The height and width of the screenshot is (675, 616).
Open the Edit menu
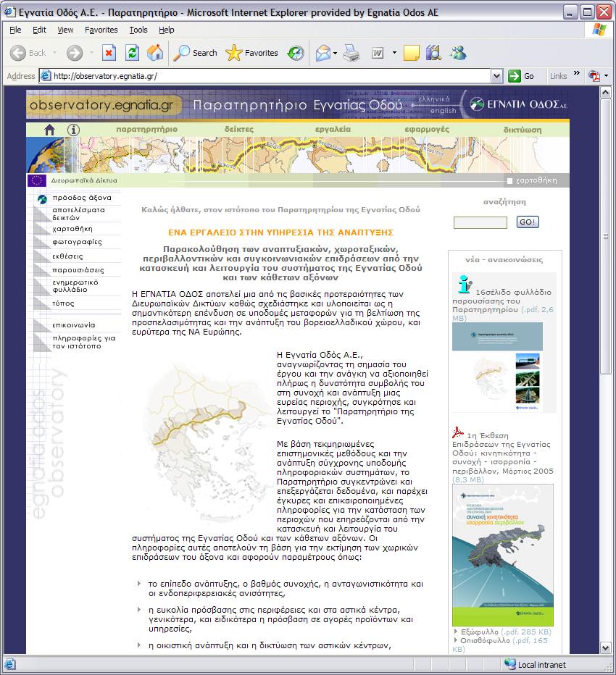click(x=39, y=30)
